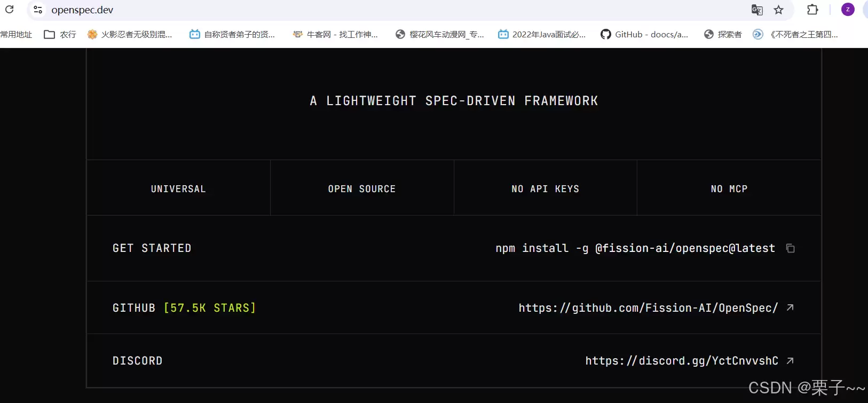Click the OPEN SOURCE feature cell

362,188
